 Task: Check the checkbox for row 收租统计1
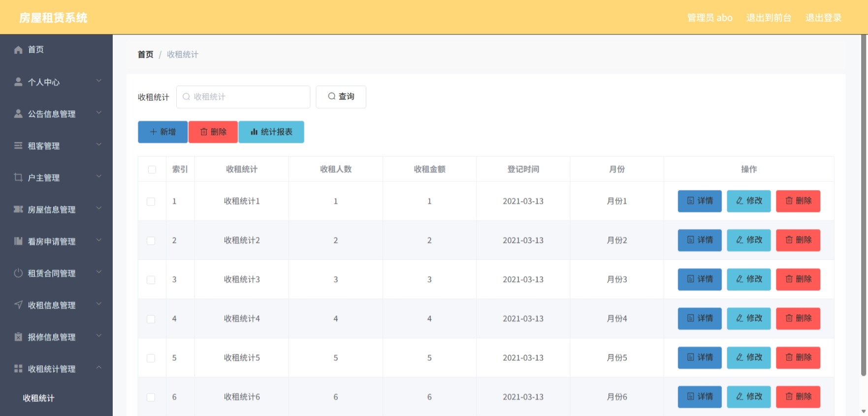(x=151, y=202)
